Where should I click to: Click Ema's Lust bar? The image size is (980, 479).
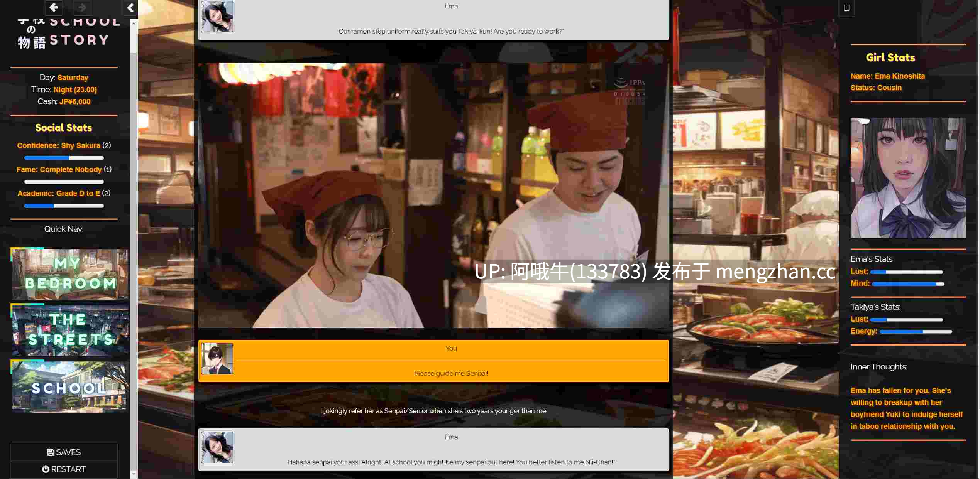907,272
